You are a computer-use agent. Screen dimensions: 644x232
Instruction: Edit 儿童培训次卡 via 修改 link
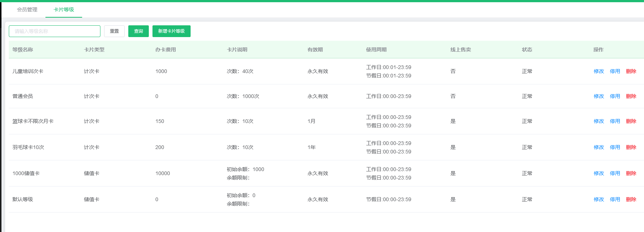tap(599, 71)
